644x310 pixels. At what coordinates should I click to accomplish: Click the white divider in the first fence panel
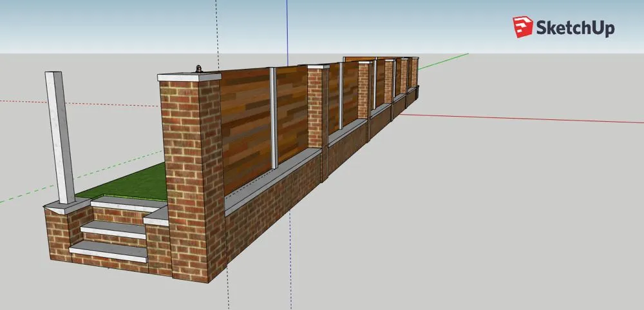point(274,117)
